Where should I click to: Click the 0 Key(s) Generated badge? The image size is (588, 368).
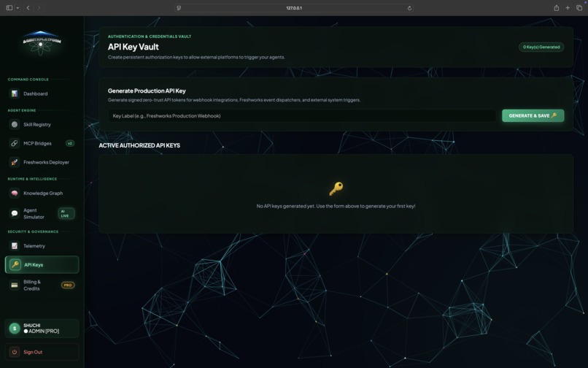tap(541, 47)
